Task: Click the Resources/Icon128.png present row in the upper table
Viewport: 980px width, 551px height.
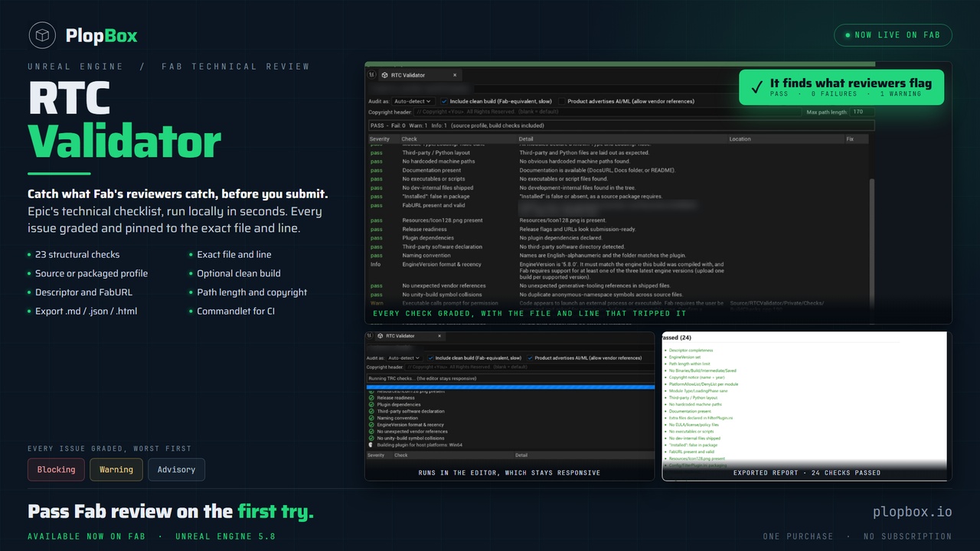Action: (619, 220)
